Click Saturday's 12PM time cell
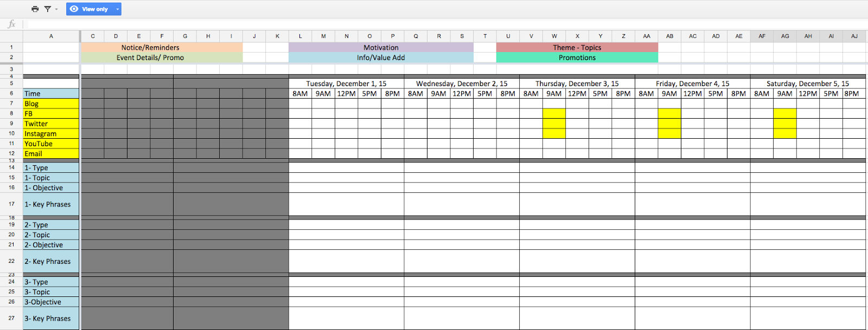This screenshot has height=330, width=868. point(808,94)
